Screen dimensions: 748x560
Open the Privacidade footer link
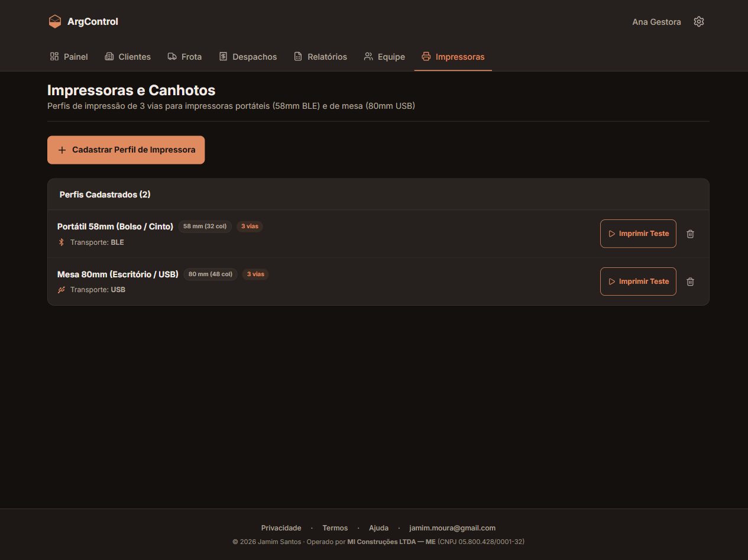281,528
